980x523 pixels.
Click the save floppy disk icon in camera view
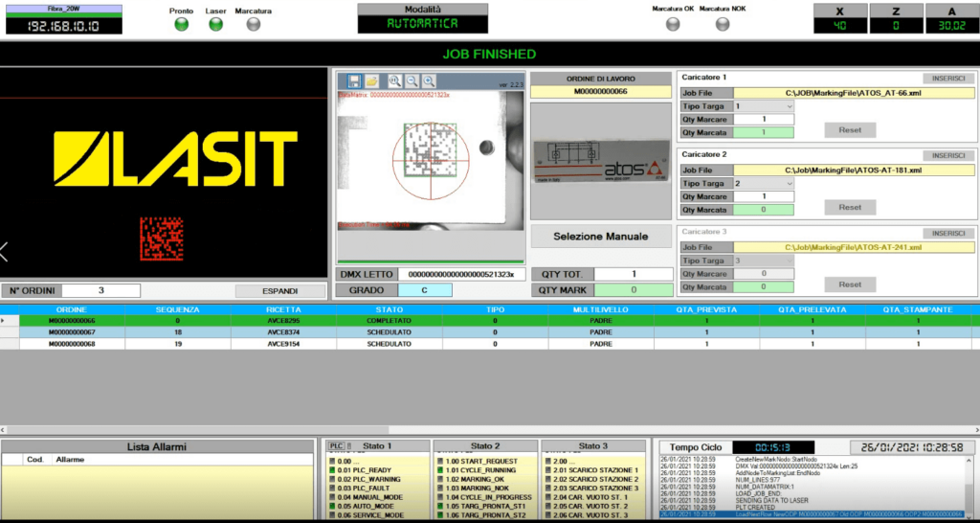(354, 80)
